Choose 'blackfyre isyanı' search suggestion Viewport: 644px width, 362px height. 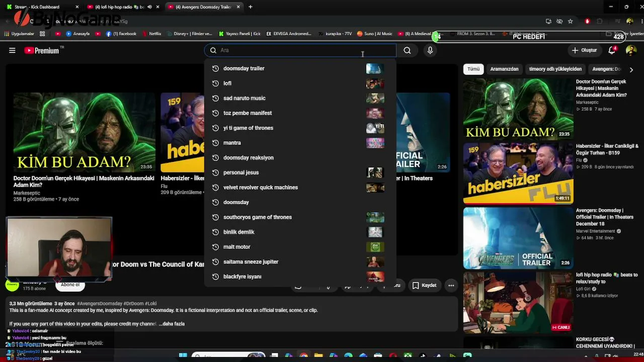point(300,277)
